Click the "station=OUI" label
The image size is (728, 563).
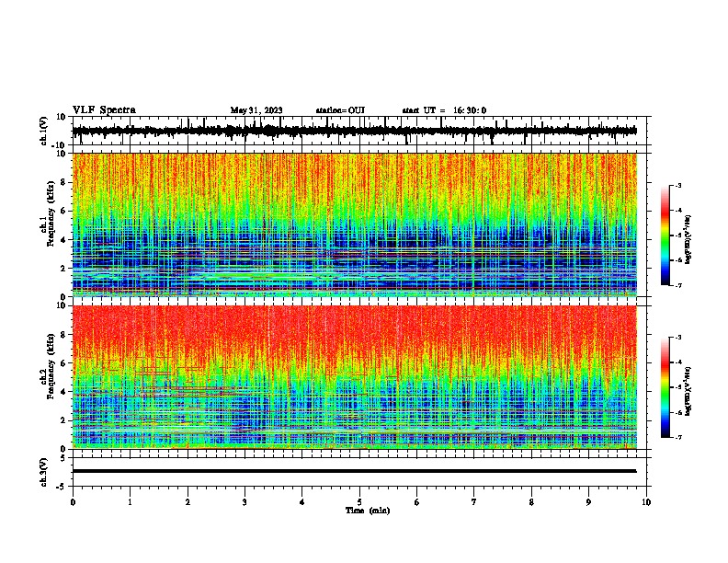click(x=340, y=110)
